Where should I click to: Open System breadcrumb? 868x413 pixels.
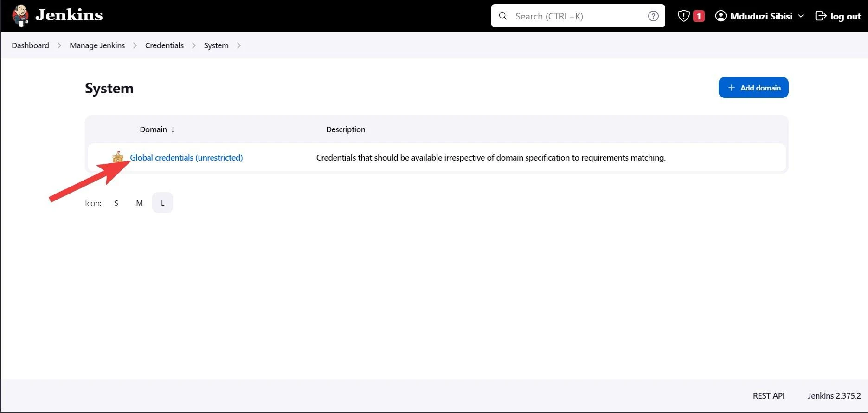[x=216, y=45]
